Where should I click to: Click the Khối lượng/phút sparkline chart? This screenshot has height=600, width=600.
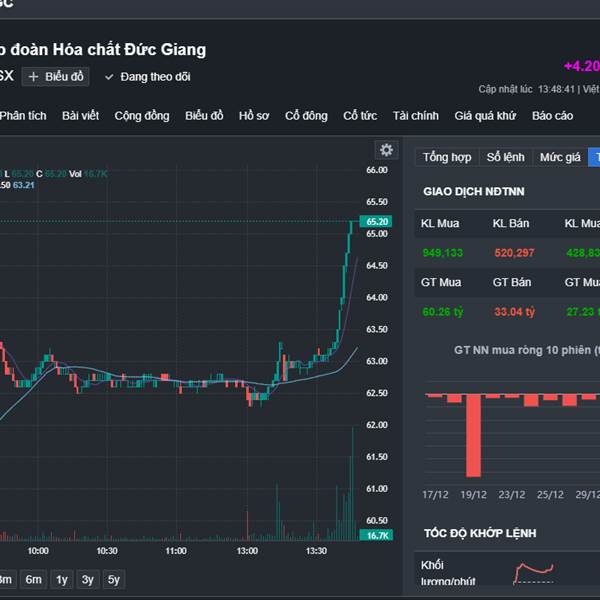point(533,573)
